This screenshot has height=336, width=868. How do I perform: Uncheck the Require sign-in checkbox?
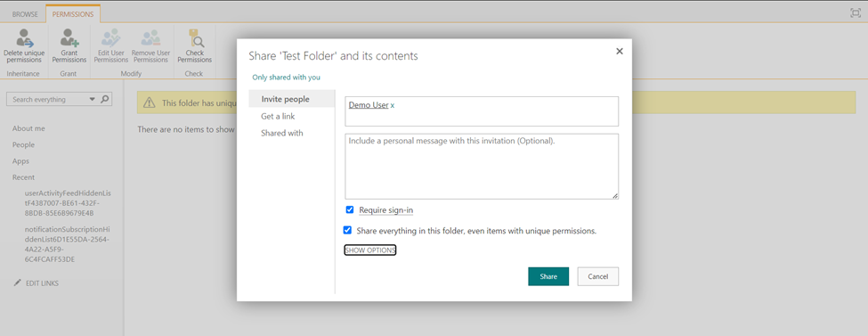click(349, 209)
